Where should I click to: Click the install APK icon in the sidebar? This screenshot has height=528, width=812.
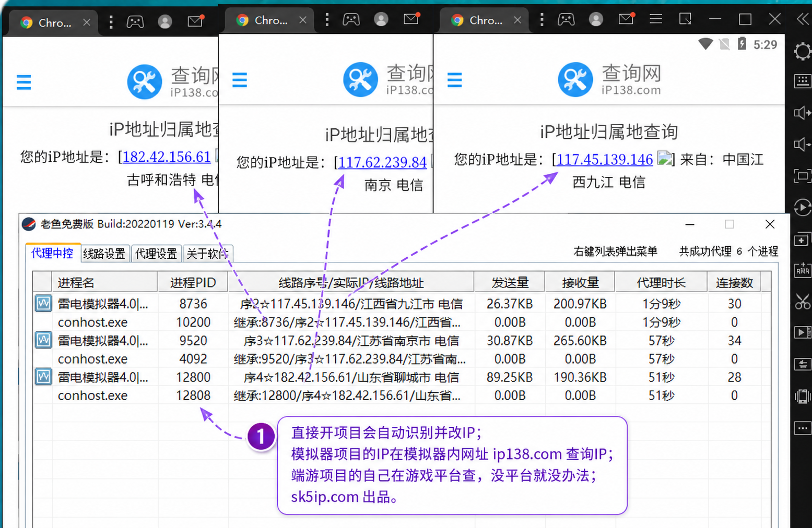pos(802,270)
